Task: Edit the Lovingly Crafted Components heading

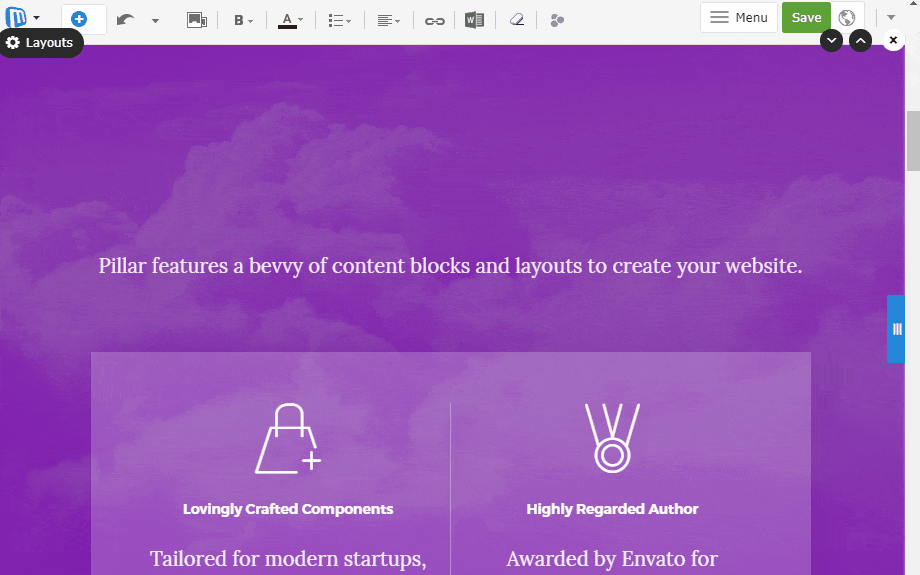Action: tap(288, 509)
